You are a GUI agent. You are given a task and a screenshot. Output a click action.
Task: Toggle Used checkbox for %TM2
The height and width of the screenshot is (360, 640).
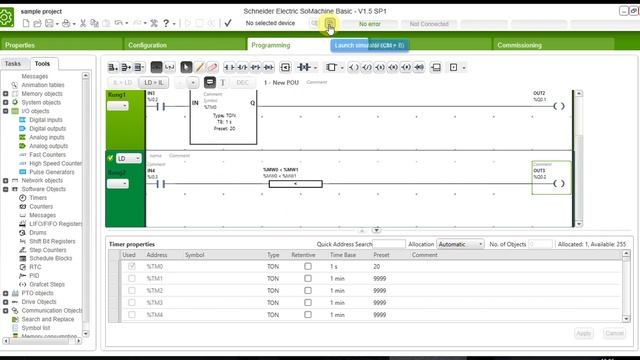click(131, 291)
